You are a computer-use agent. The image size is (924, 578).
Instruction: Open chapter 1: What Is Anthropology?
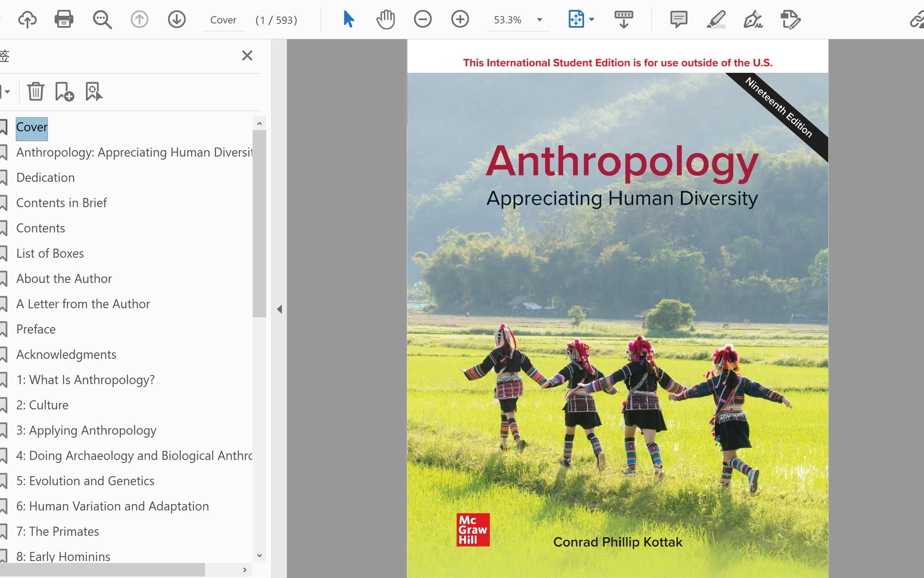tap(86, 380)
